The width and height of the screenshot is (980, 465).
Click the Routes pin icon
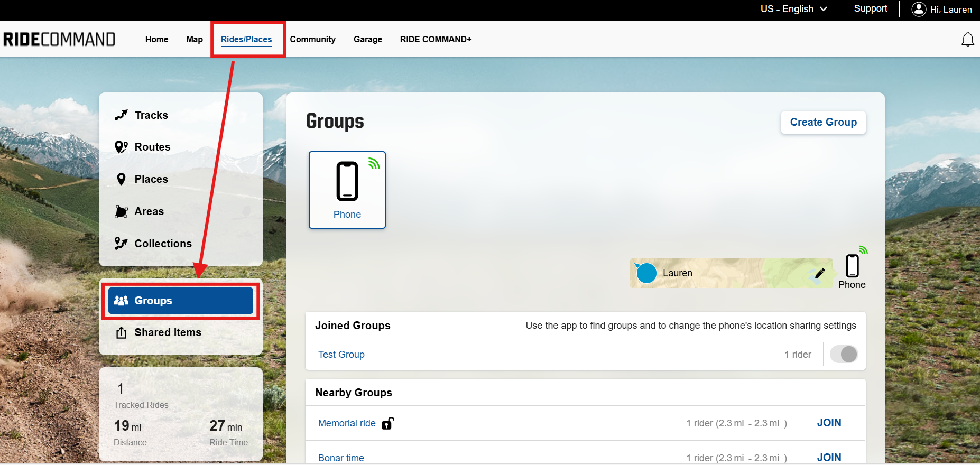[121, 147]
